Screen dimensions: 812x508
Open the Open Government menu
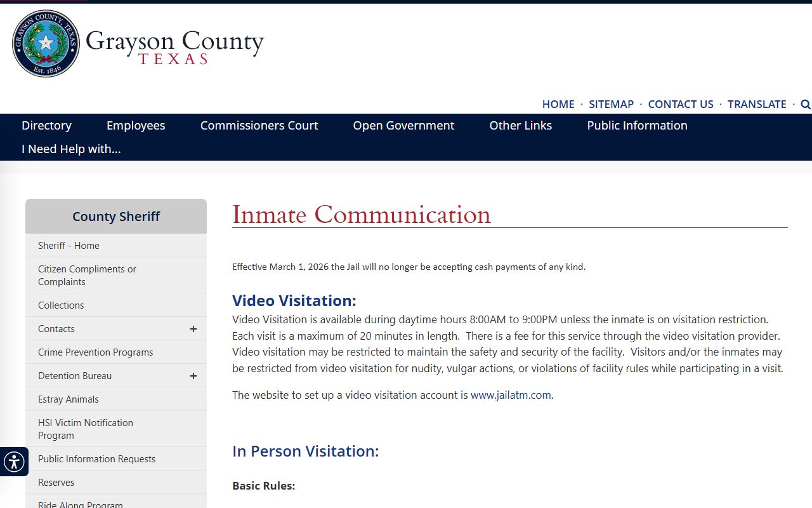point(403,126)
